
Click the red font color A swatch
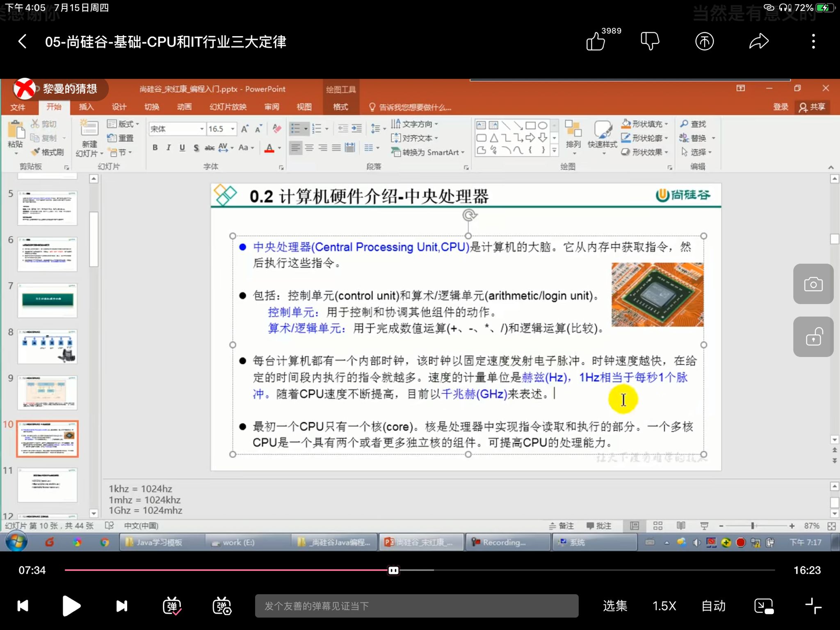[x=269, y=148]
